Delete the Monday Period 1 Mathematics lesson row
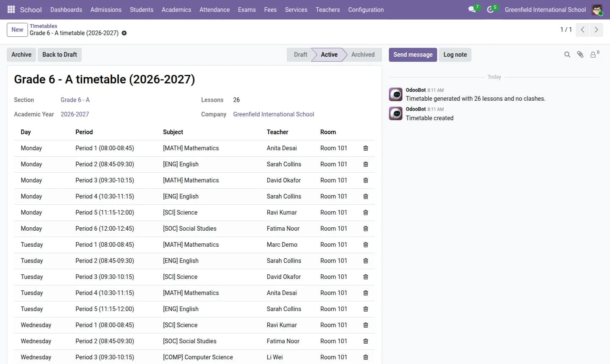The height and width of the screenshot is (364, 610). point(366,148)
